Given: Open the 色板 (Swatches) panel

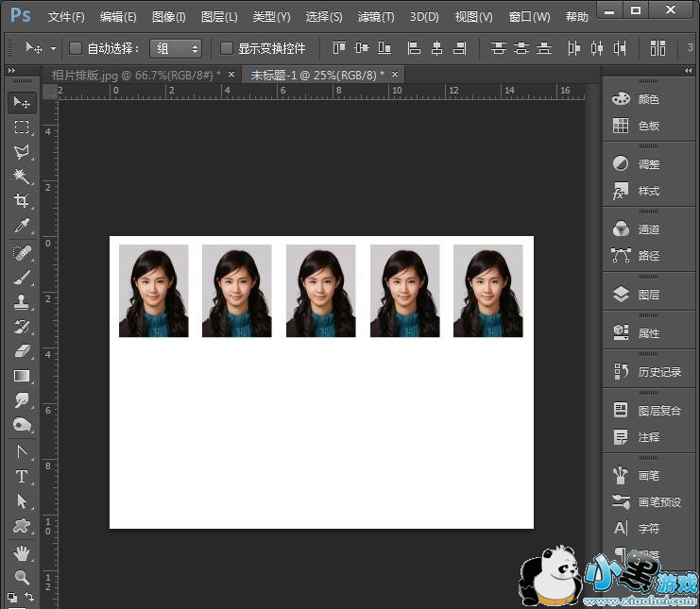Looking at the screenshot, I should (x=648, y=126).
